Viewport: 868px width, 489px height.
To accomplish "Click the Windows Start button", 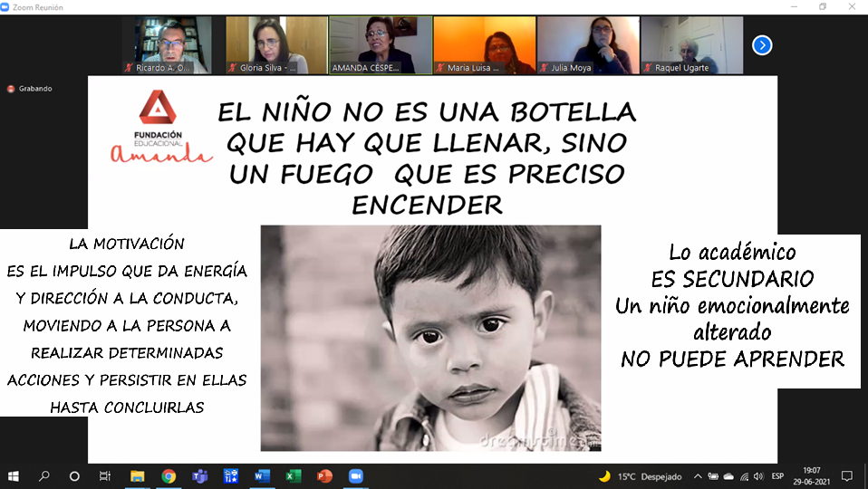I will click(x=14, y=475).
